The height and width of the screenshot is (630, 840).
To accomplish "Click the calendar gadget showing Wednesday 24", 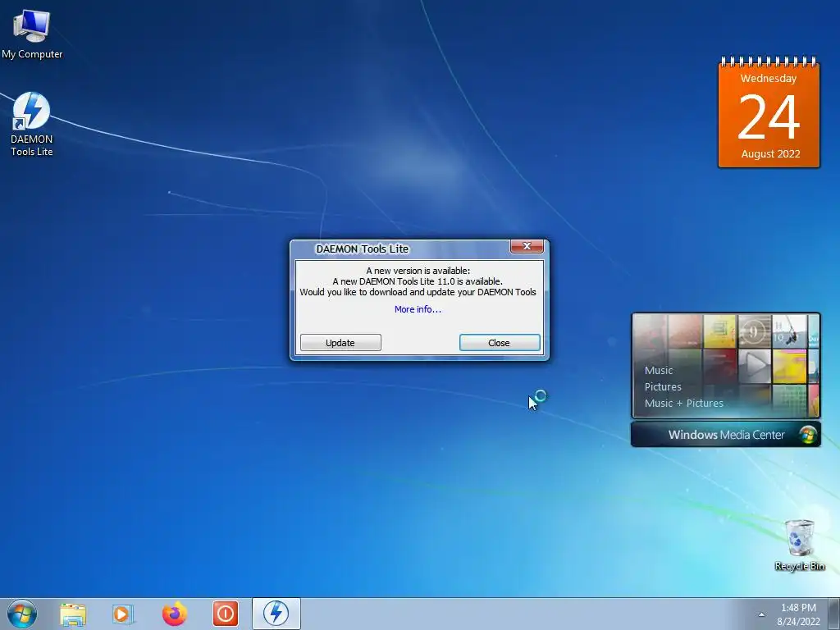I will coord(769,112).
